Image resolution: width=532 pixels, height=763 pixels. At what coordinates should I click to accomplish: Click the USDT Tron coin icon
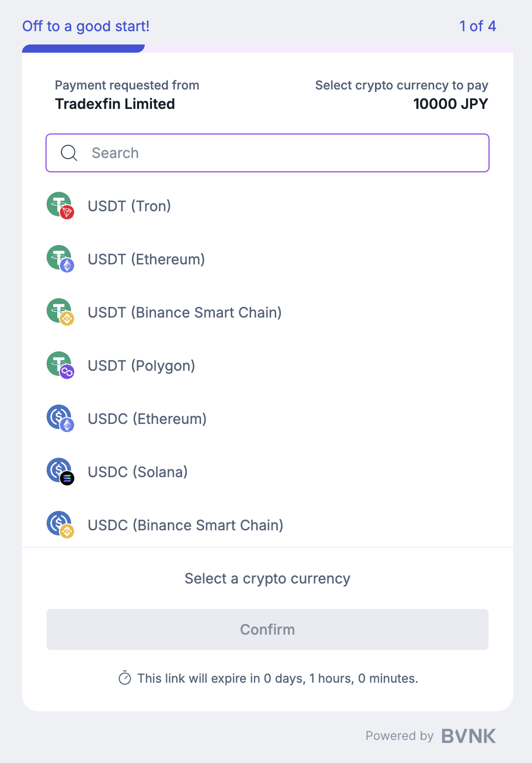click(60, 206)
